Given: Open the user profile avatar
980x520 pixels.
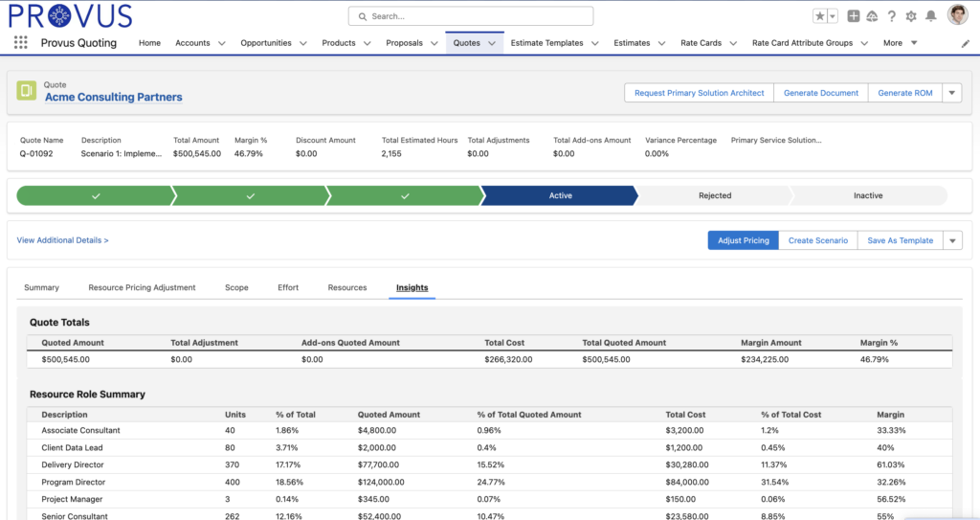Looking at the screenshot, I should point(957,15).
